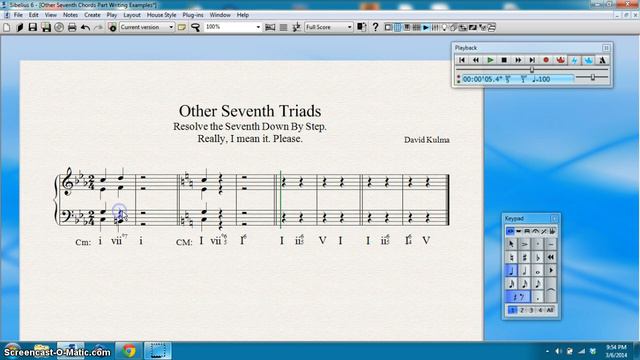Viewport: 640px width, 360px height.
Task: Collapse the Playback window with its corner button
Action: (606, 48)
